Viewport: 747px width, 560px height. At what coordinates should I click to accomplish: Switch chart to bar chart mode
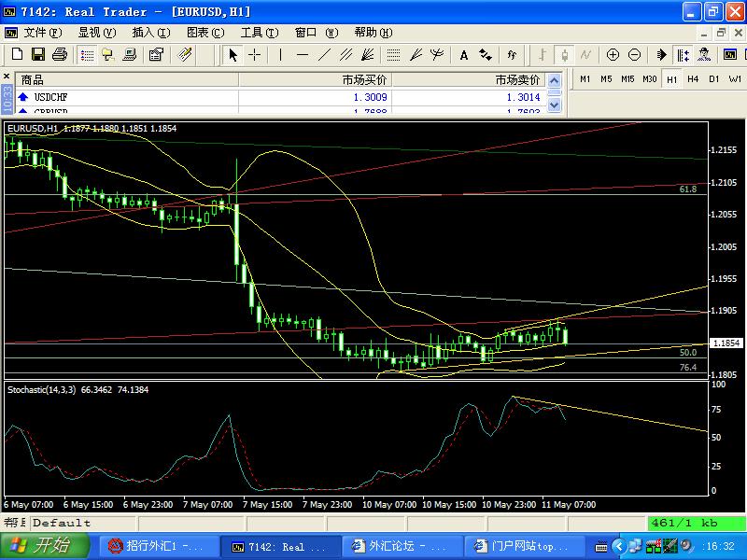click(543, 55)
